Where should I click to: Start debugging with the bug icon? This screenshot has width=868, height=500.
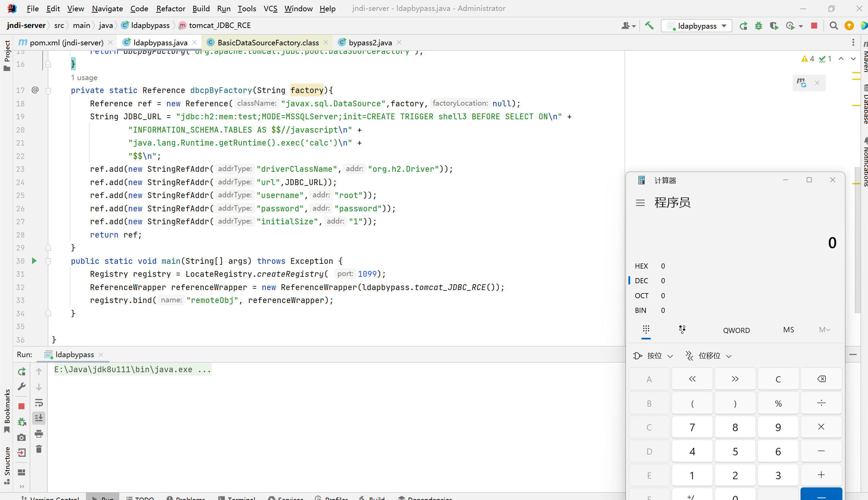(x=759, y=26)
